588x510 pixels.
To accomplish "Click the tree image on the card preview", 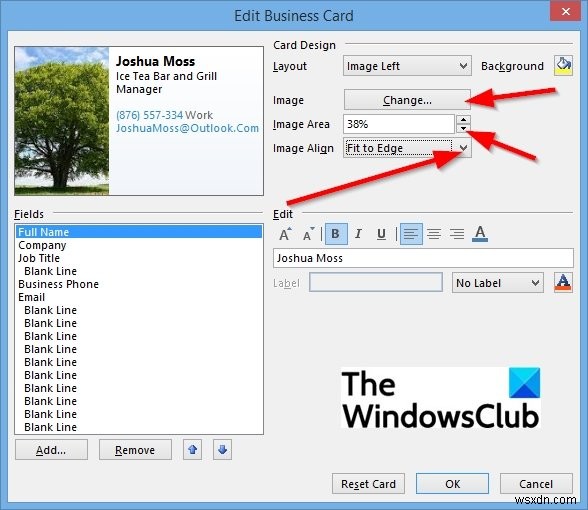I will 62,121.
